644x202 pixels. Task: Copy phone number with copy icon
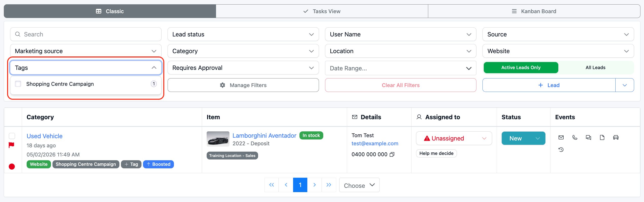392,154
